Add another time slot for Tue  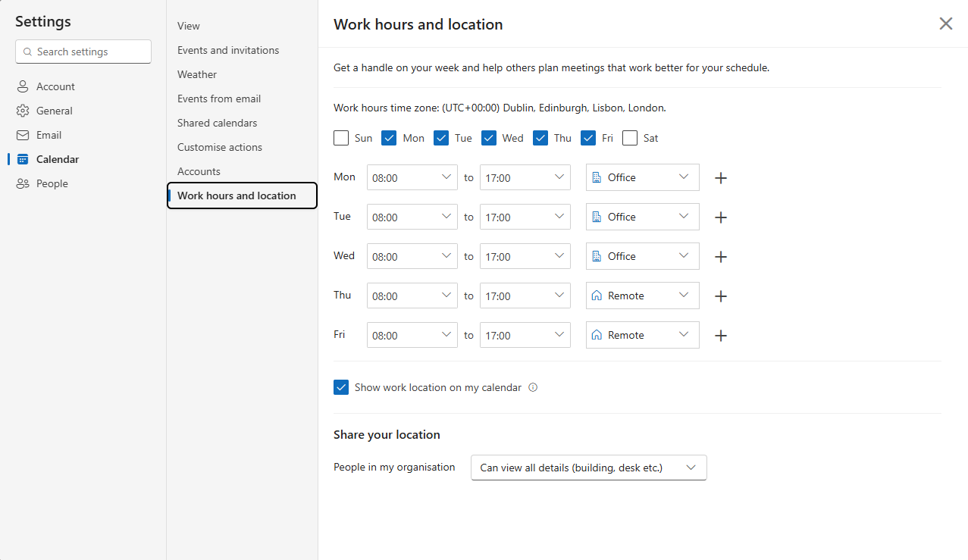click(721, 217)
